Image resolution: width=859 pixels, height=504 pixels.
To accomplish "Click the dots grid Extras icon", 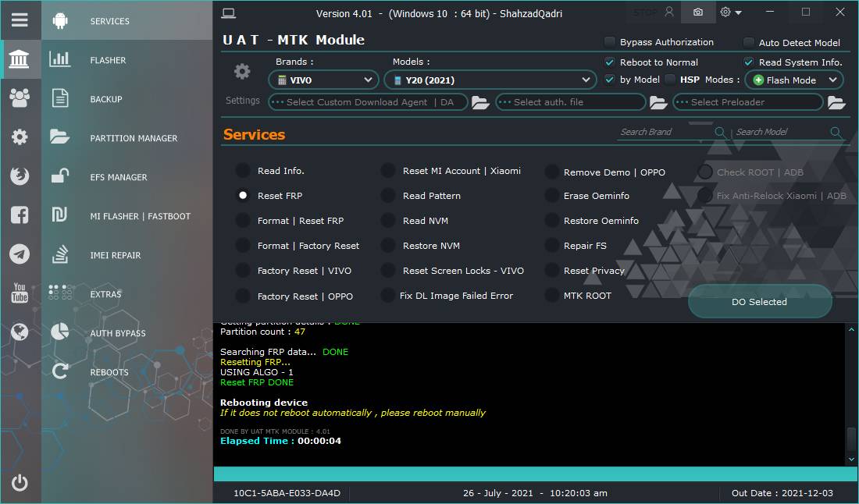I will (59, 293).
